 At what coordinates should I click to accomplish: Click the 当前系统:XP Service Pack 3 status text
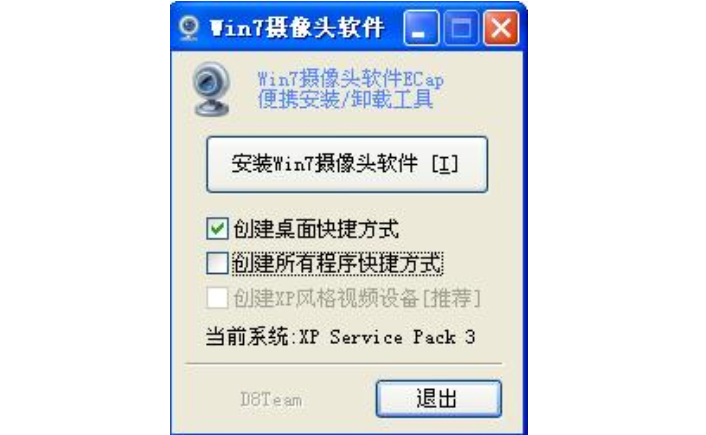click(340, 336)
